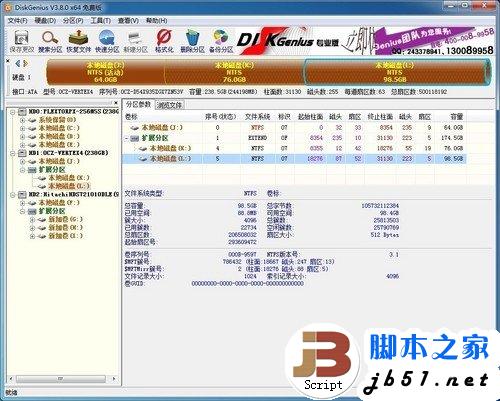Click the EXTEND file system cell
This screenshot has width=500, height=401.
(257, 138)
